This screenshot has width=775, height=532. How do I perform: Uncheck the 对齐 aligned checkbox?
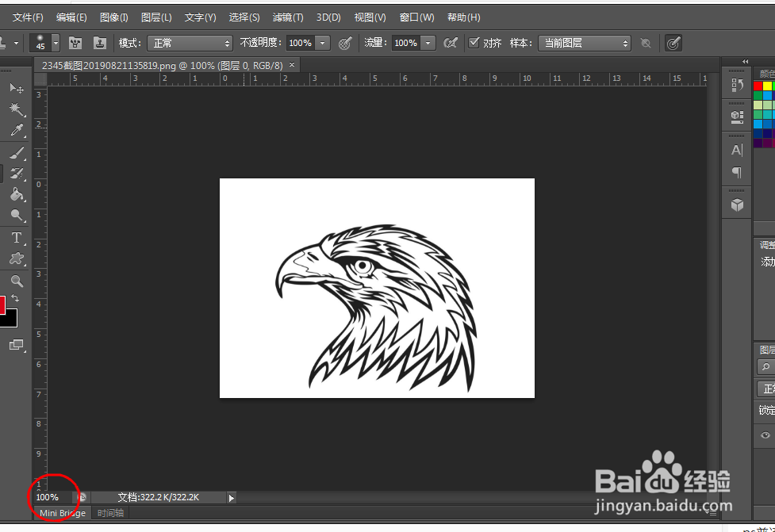coord(474,43)
